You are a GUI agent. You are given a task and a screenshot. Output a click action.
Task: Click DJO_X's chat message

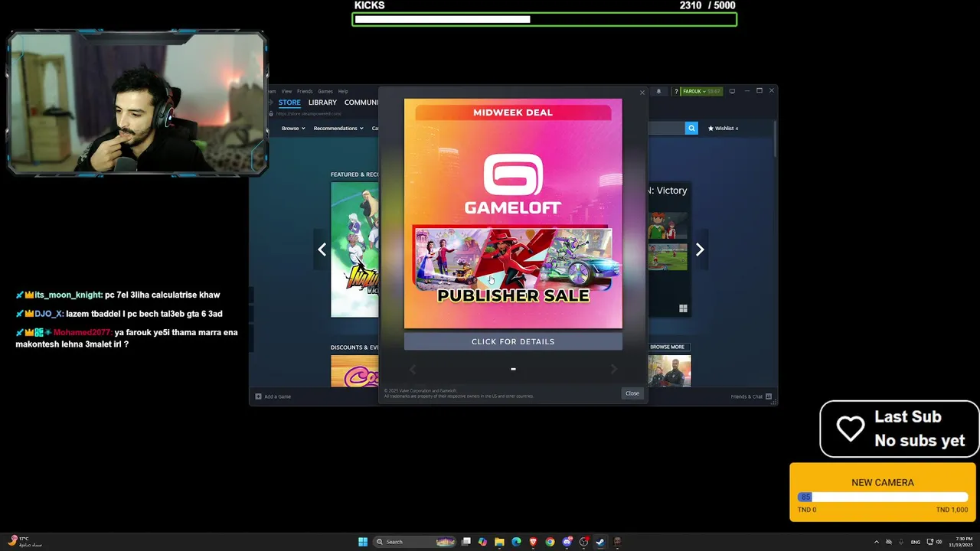pyautogui.click(x=119, y=314)
